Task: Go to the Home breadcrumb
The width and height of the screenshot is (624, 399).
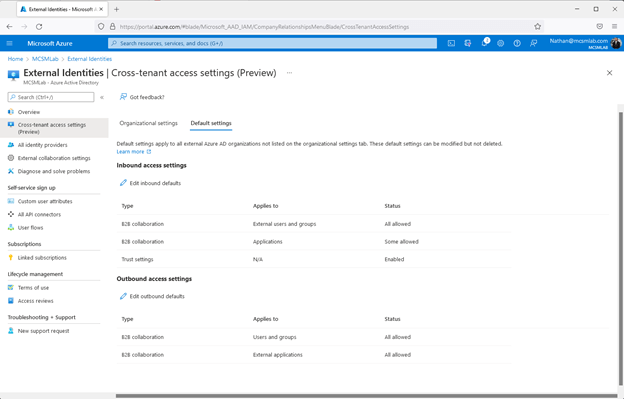Action: click(15, 59)
